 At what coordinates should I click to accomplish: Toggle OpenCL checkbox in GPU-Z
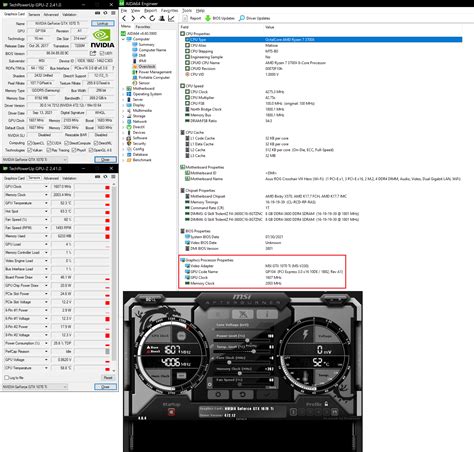pos(29,143)
